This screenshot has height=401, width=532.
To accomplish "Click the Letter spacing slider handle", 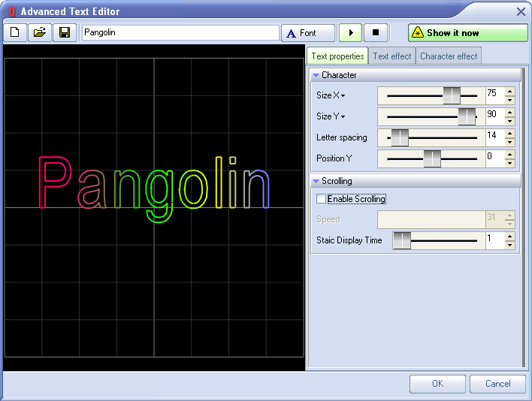I will click(x=400, y=137).
